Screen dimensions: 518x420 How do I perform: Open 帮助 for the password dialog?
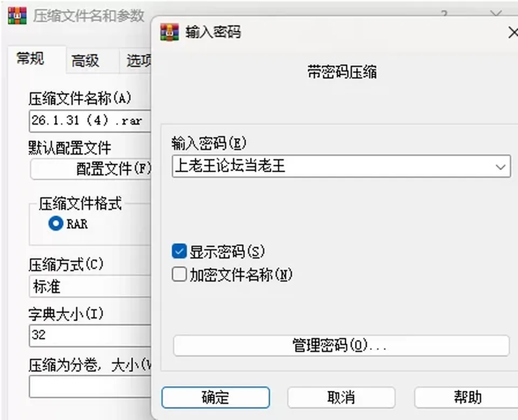[466, 397]
